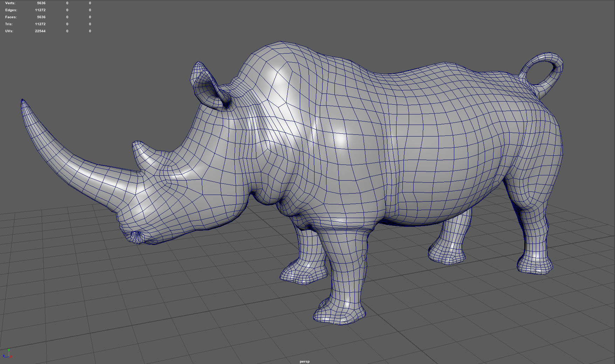Select the UVs count value 22544

pyautogui.click(x=40, y=31)
